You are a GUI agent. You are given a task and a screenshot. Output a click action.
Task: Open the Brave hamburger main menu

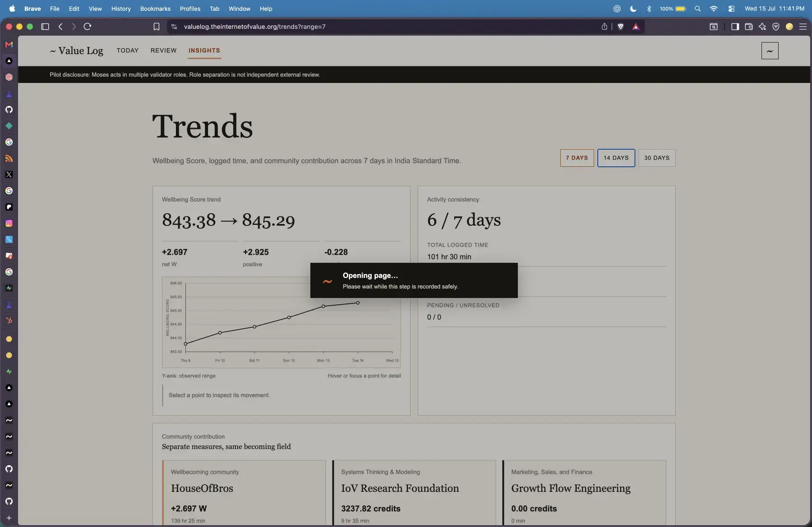coord(803,27)
